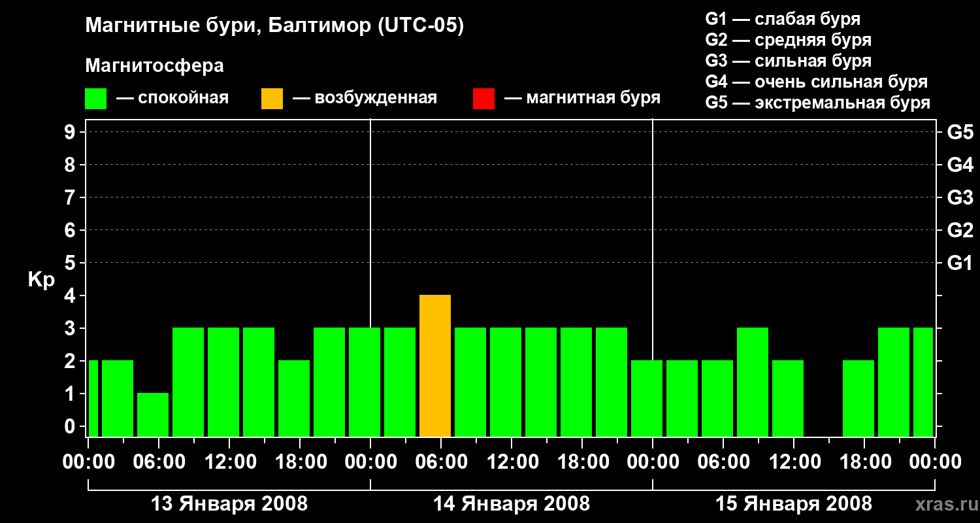Click '12:00' tick label above 15 Января

pyautogui.click(x=794, y=462)
